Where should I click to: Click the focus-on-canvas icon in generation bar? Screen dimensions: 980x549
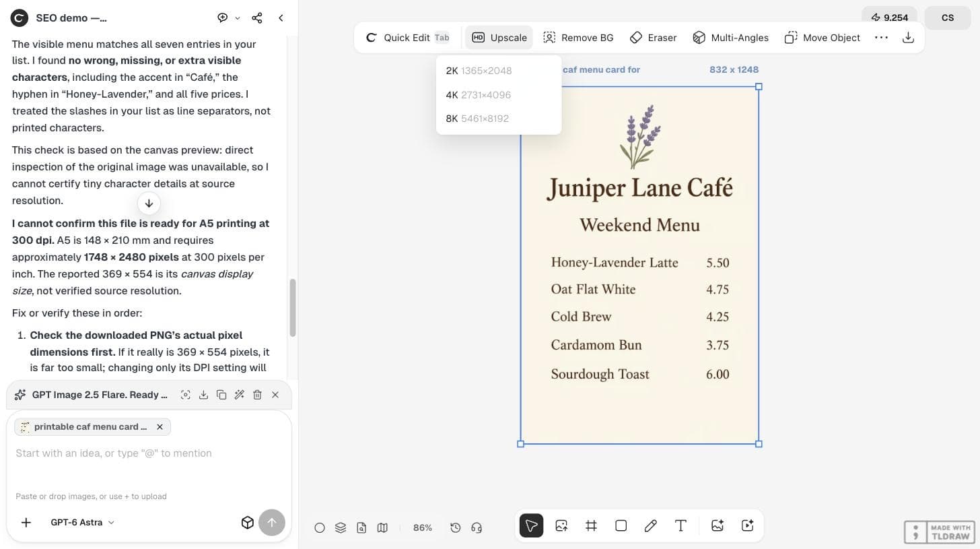(185, 395)
